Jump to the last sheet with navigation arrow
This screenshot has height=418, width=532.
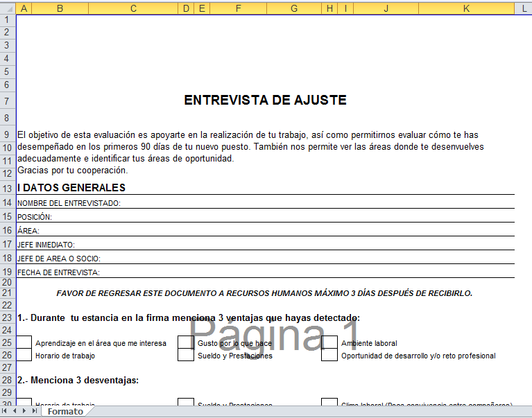pyautogui.click(x=34, y=411)
